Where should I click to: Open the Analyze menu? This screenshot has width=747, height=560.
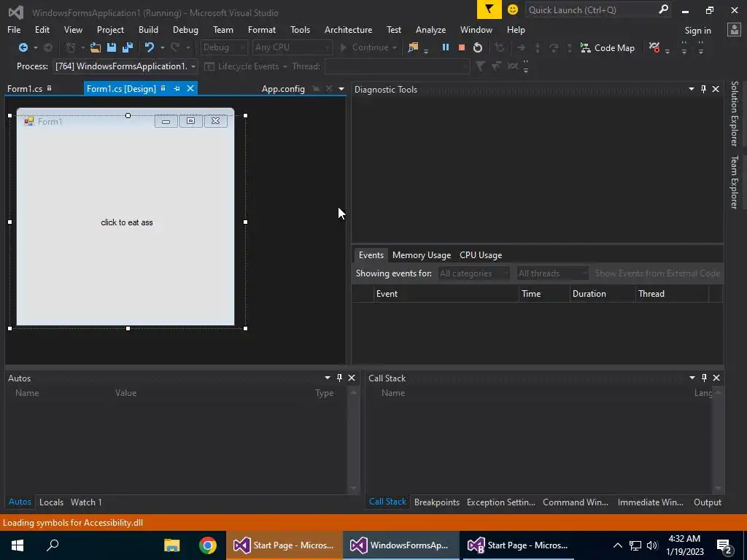pyautogui.click(x=430, y=29)
